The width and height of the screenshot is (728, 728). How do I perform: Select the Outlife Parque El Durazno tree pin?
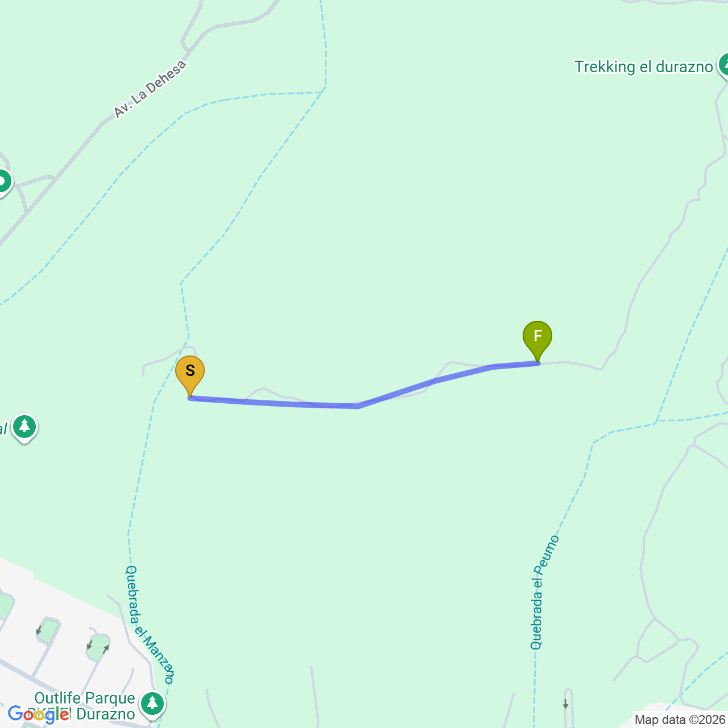pos(152,704)
